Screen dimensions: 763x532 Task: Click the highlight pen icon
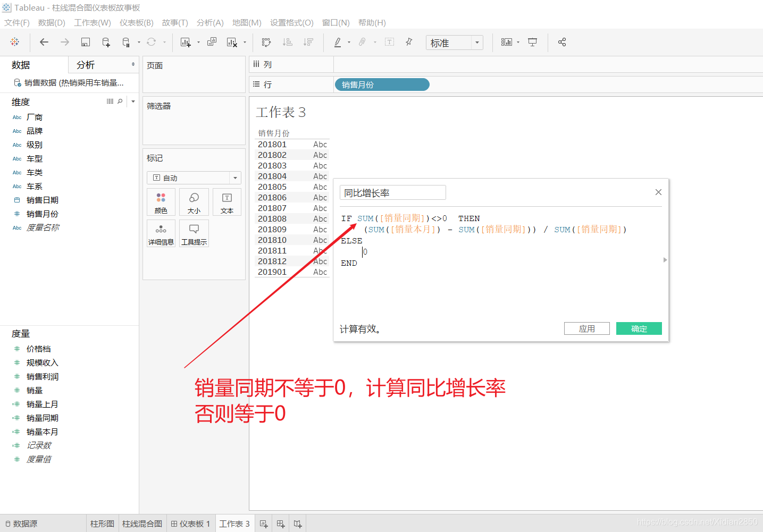pos(338,42)
